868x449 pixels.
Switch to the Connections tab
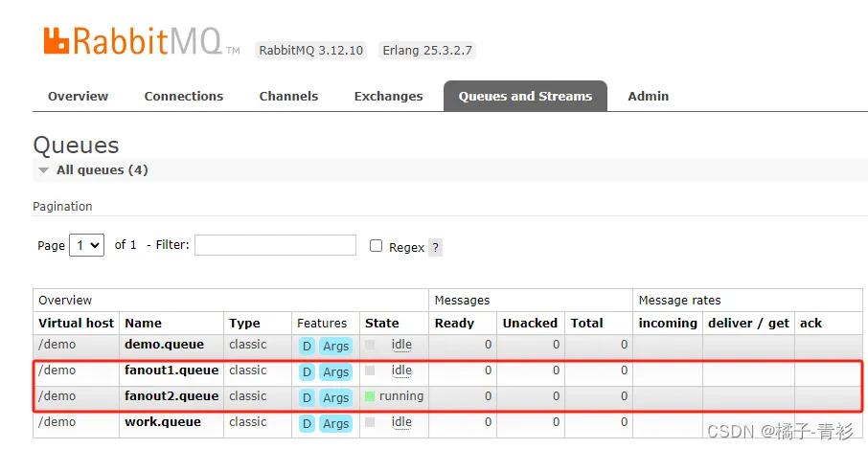[184, 96]
